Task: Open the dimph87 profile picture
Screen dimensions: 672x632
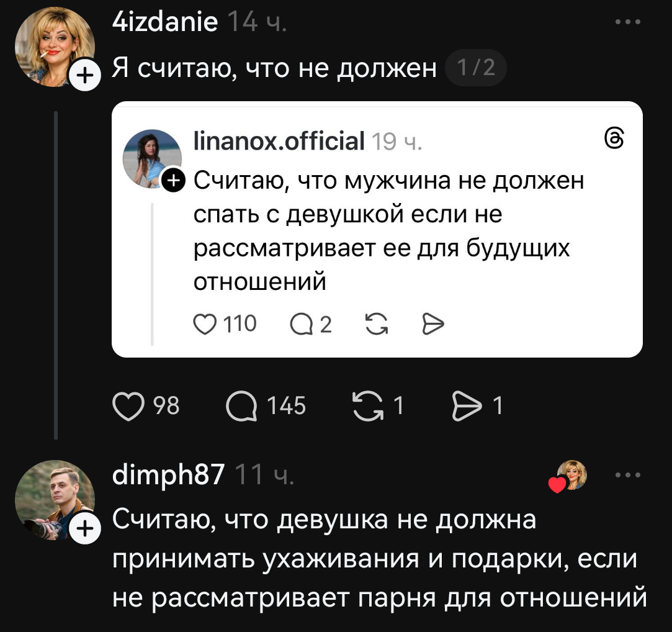Action: click(x=54, y=498)
